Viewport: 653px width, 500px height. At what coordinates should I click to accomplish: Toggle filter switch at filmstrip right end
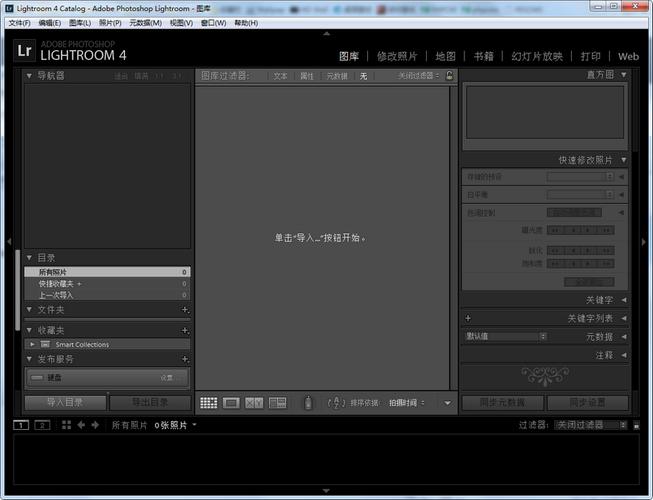pyautogui.click(x=636, y=425)
